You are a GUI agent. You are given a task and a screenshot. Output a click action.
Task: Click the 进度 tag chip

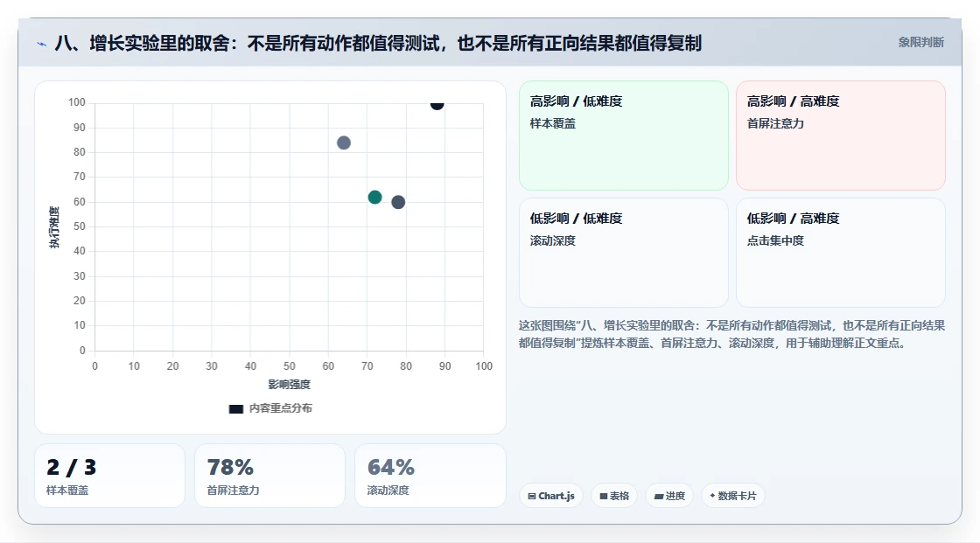tap(669, 496)
